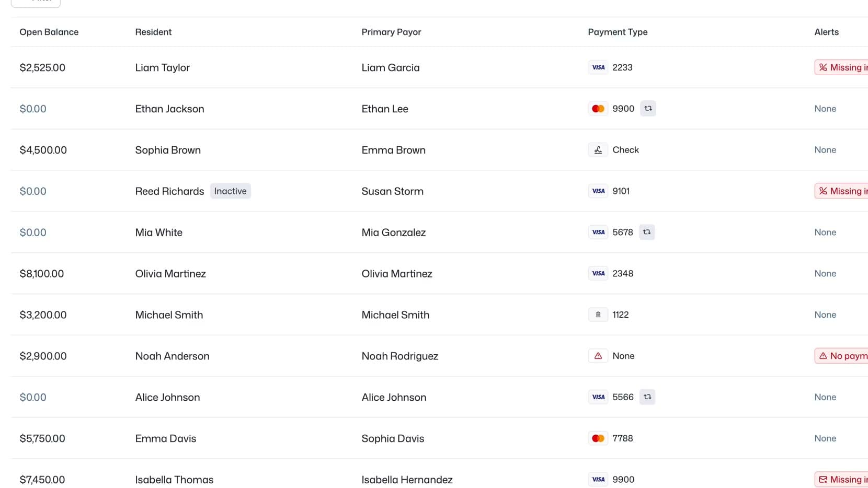Select the $4,500.00 balance for Sophia Brown
Screen dimensions: 868x488
click(43, 150)
